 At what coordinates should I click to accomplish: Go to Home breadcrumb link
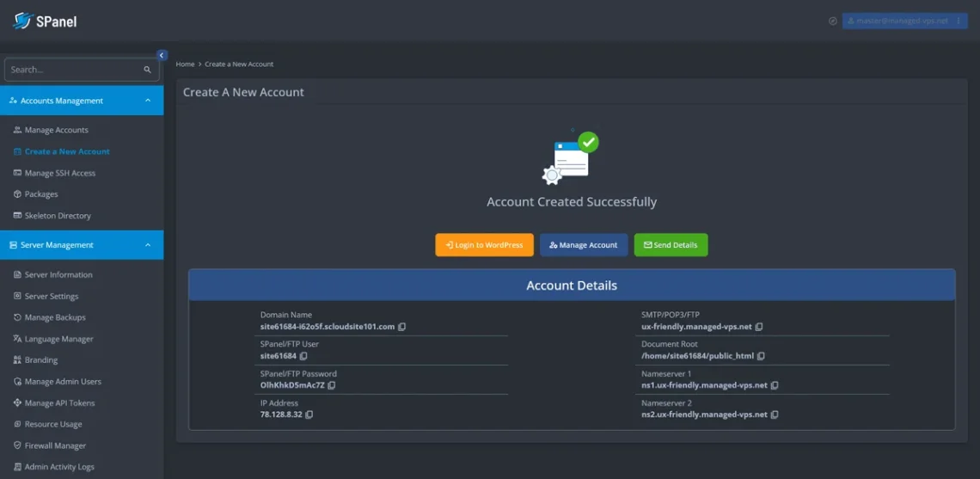(x=185, y=64)
